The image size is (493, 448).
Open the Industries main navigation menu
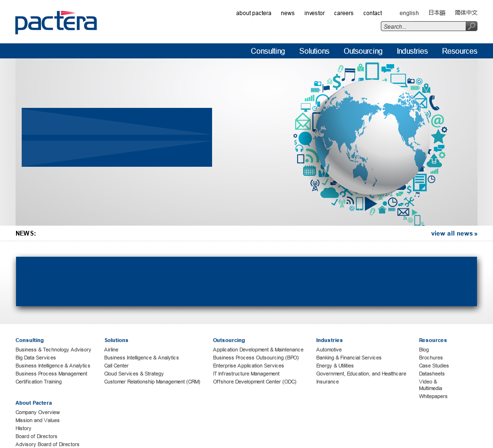pyautogui.click(x=412, y=51)
